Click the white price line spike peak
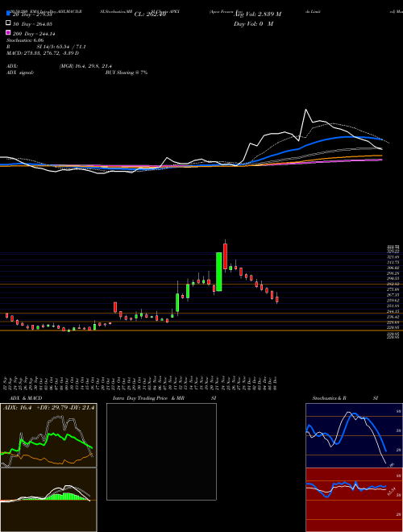Viewport: 403px width, 532px height. pyautogui.click(x=306, y=110)
